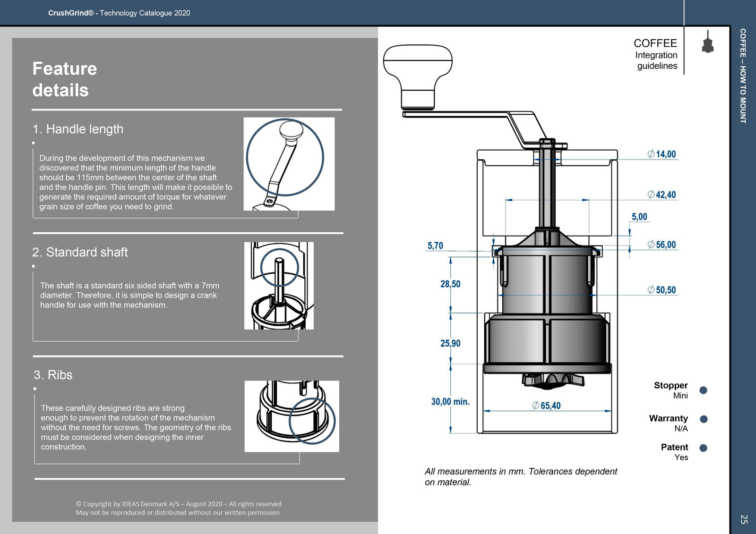Click the Ø50,50 dimension label
This screenshot has height=534, width=756.
click(x=661, y=290)
